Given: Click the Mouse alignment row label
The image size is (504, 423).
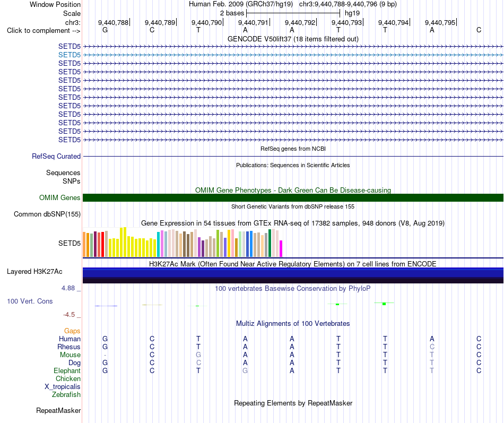Looking at the screenshot, I should [70, 355].
